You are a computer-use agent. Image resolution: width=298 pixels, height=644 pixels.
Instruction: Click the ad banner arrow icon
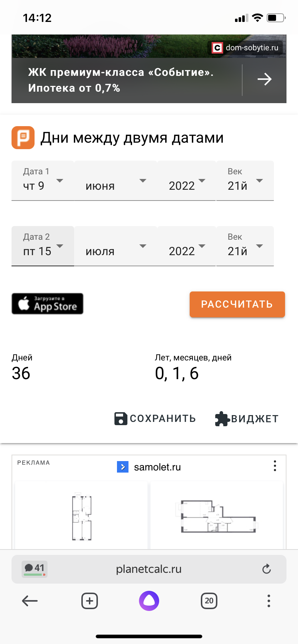tap(265, 79)
